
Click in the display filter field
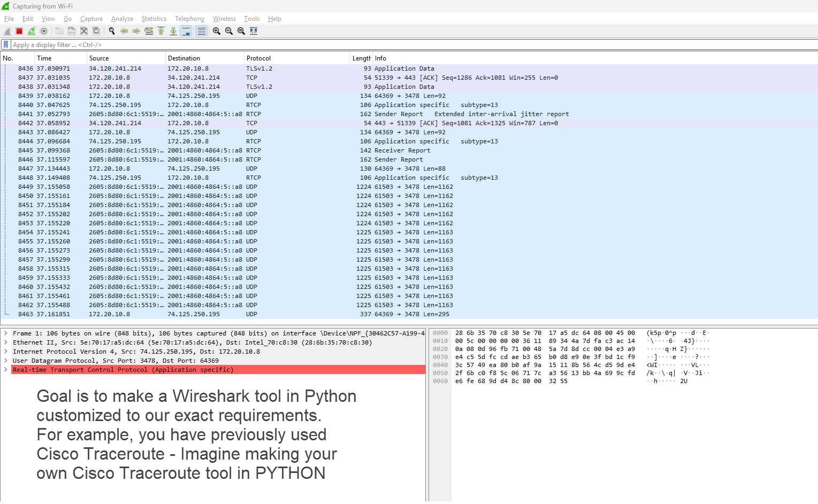coord(374,45)
